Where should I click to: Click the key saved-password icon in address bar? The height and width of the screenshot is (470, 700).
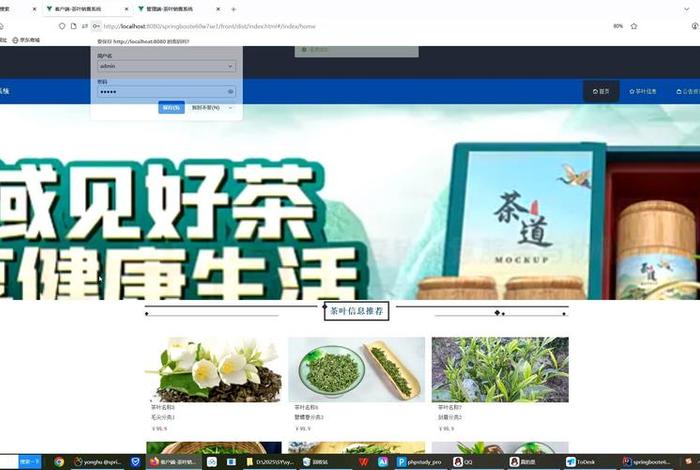coord(96,26)
